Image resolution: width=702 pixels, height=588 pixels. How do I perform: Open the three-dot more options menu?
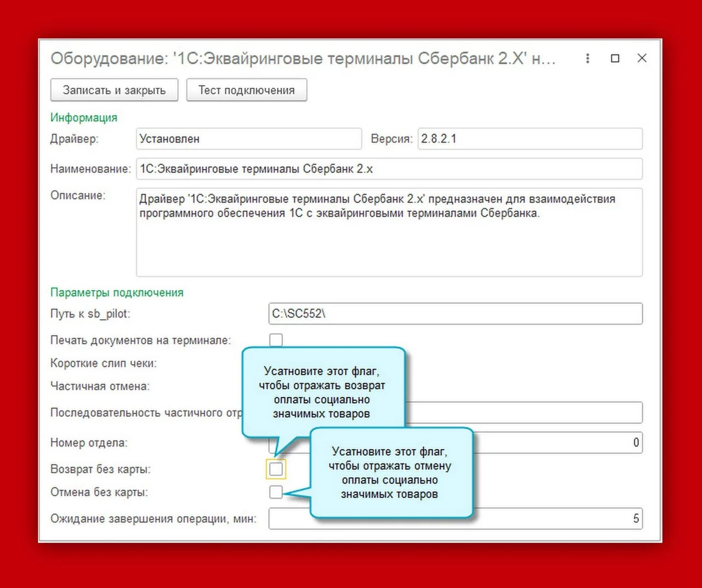(x=587, y=58)
